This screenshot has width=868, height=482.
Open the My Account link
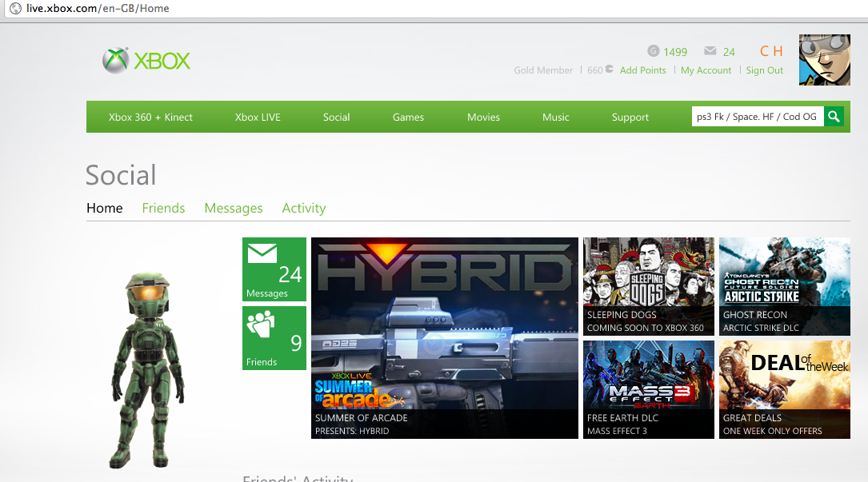click(x=706, y=70)
